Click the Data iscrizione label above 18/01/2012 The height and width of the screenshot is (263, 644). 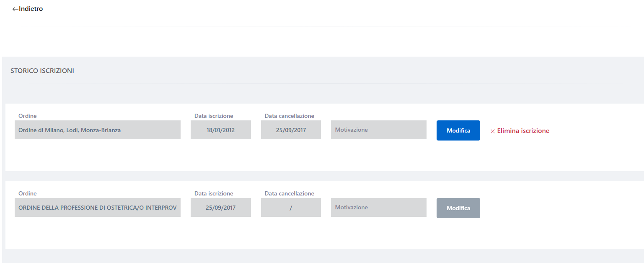(x=214, y=116)
